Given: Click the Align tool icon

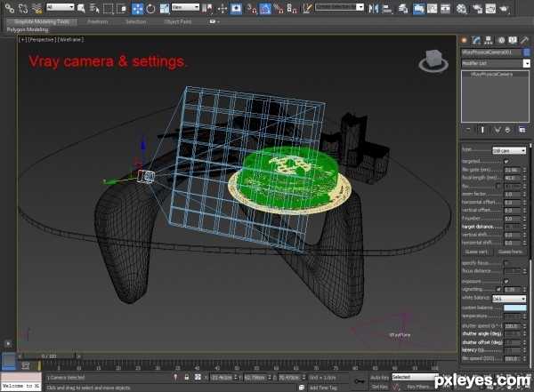Looking at the screenshot, I should tap(387, 8).
